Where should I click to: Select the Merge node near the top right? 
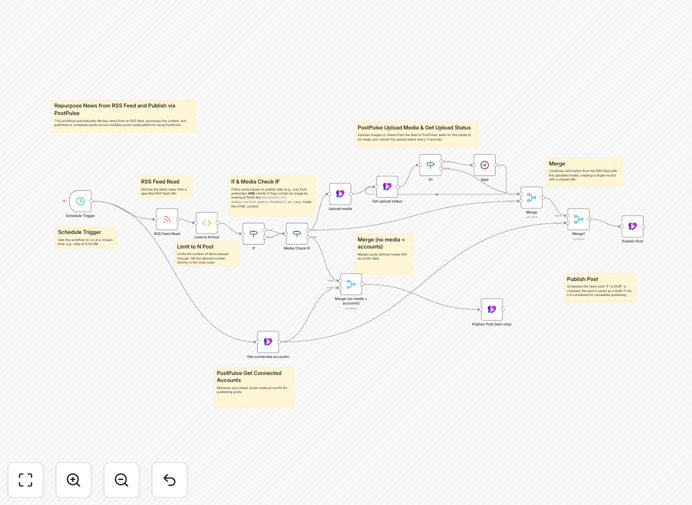(x=531, y=198)
